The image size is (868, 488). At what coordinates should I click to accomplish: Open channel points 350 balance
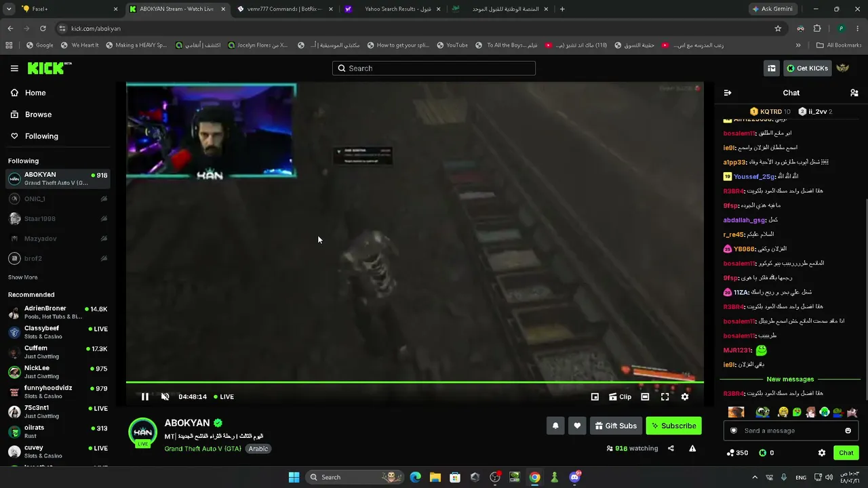[x=737, y=453]
